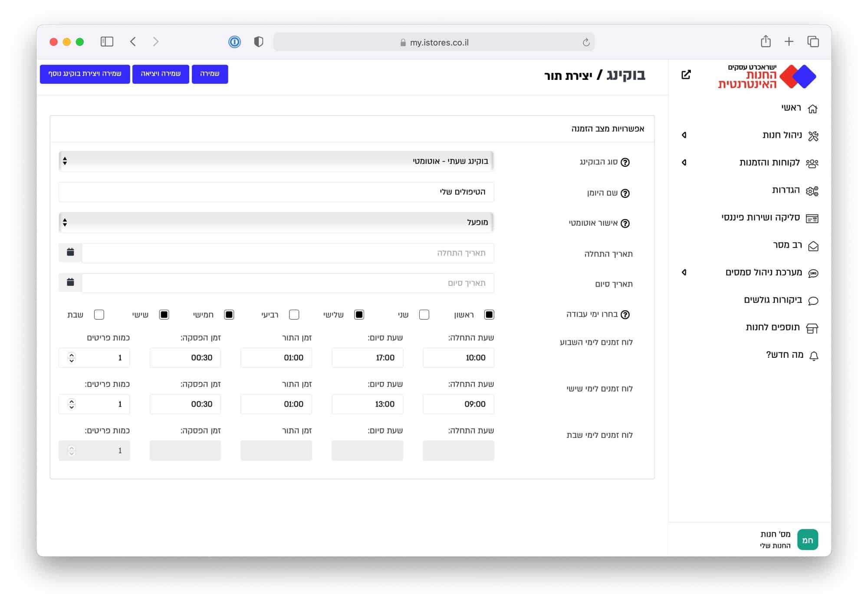Click the home icon next to ראשי
The image size is (868, 605).
812,109
